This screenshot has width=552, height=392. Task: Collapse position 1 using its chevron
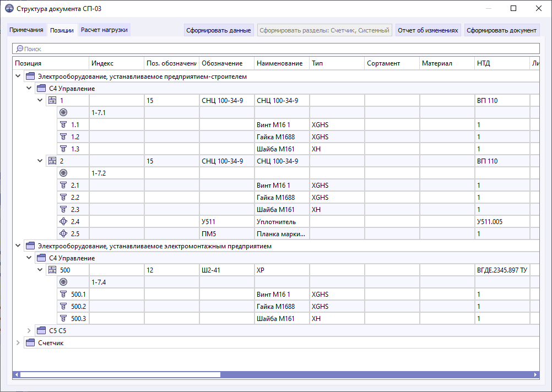[39, 100]
